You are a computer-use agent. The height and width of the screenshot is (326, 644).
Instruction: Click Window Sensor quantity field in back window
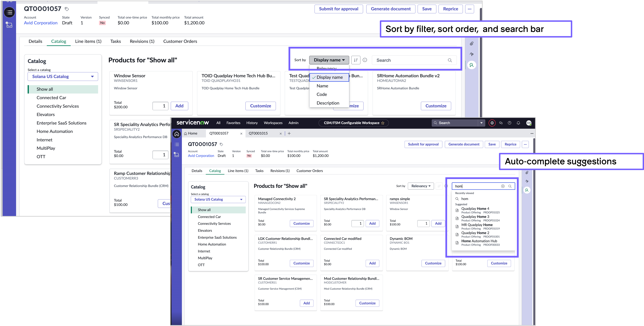pos(160,106)
